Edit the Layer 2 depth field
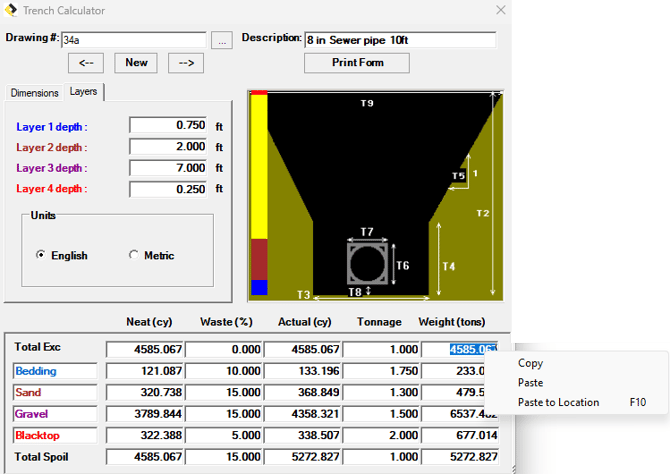This screenshot has width=670, height=474. pyautogui.click(x=168, y=147)
